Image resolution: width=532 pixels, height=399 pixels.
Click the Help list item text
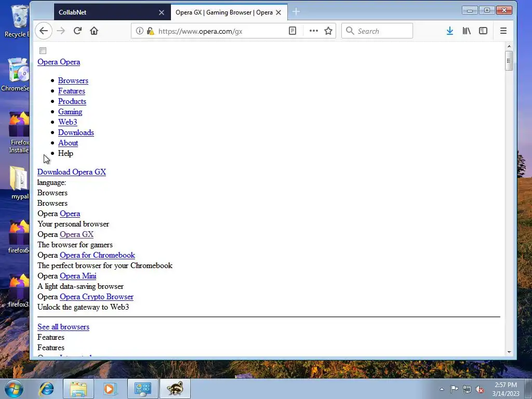65,153
